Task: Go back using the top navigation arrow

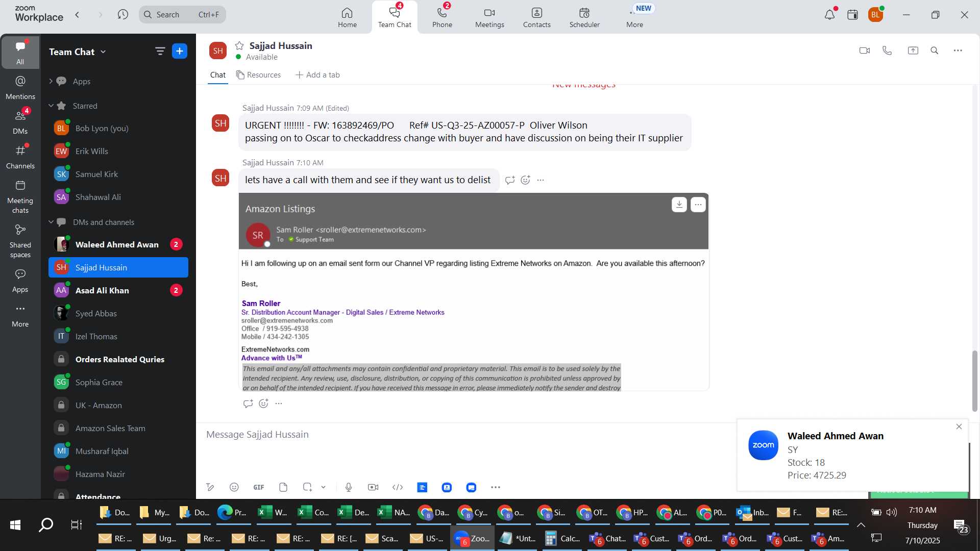Action: [78, 15]
